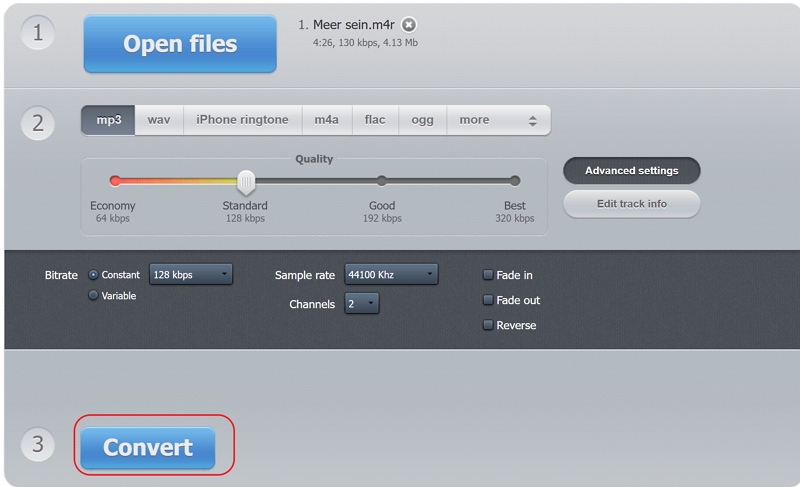This screenshot has width=800, height=487.
Task: Choose the iPhone ringtone format
Action: click(x=242, y=120)
